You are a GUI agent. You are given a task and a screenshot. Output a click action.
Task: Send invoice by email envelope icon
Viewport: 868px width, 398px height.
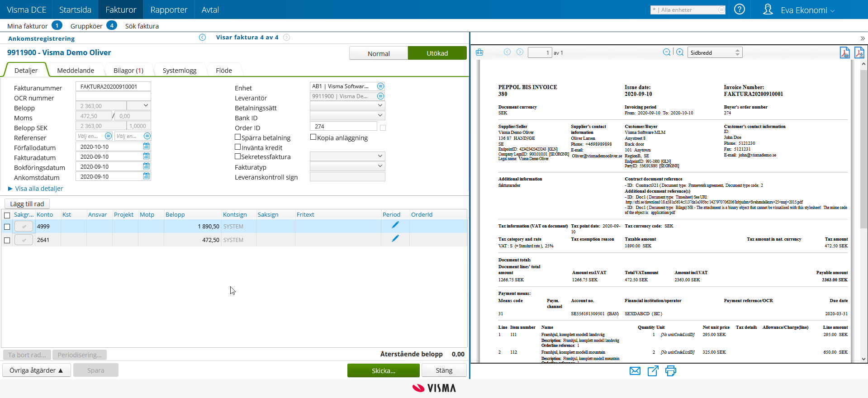pyautogui.click(x=635, y=371)
